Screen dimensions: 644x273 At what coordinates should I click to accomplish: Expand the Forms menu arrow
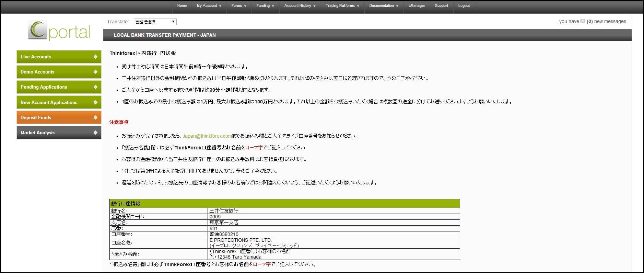pyautogui.click(x=245, y=6)
